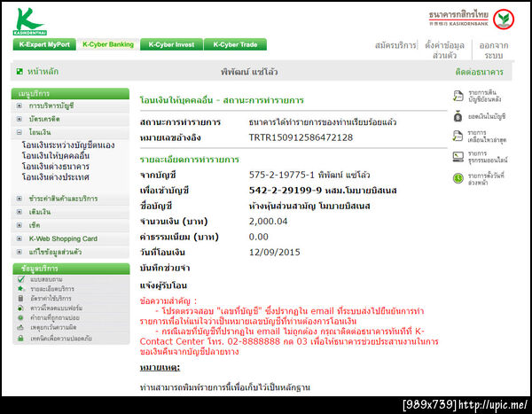Viewport: 532px width, 414px height.
Task: Click the fee value 0.00
Action: tap(259, 237)
